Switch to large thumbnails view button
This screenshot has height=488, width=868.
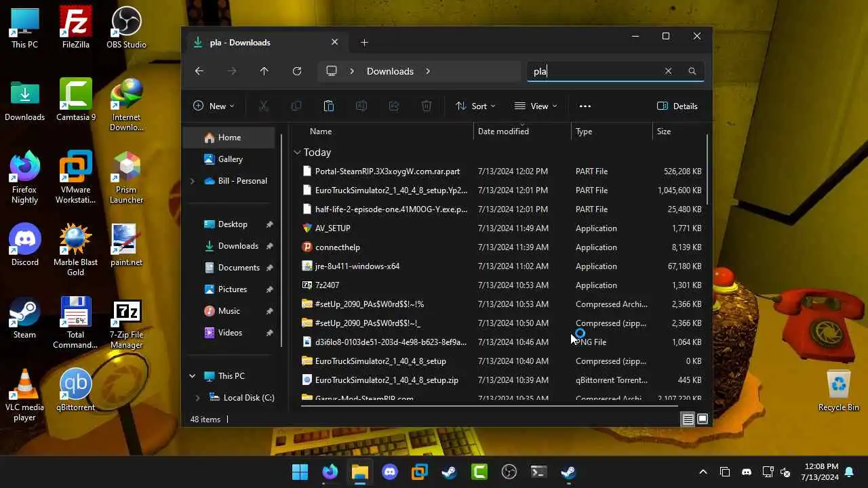click(703, 420)
